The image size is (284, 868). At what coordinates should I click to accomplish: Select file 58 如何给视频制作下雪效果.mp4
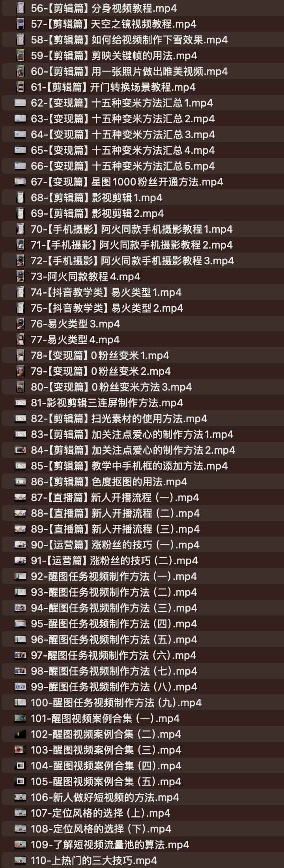pyautogui.click(x=142, y=39)
